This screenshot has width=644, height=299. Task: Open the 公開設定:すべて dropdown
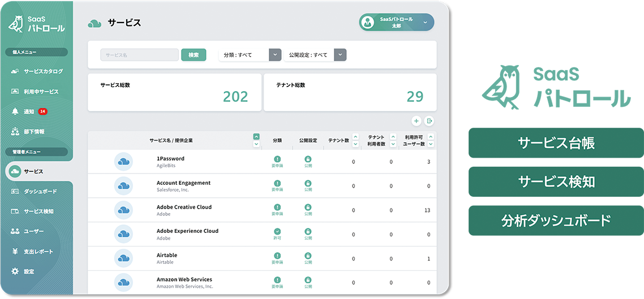pyautogui.click(x=340, y=55)
